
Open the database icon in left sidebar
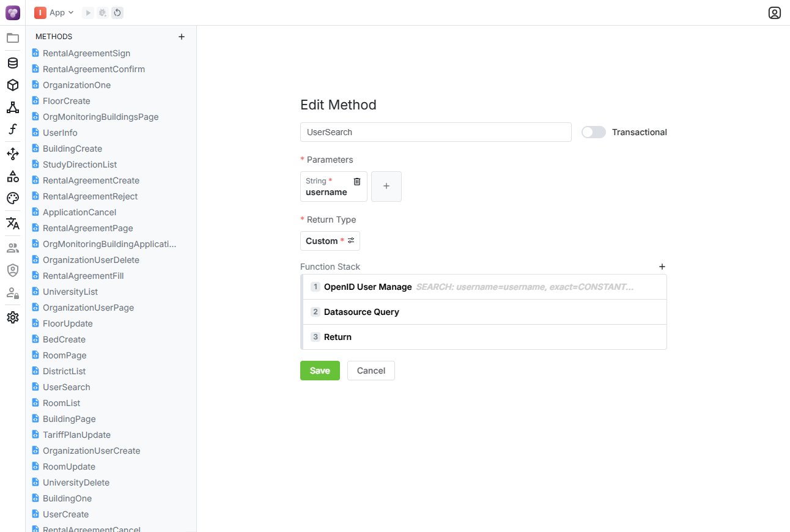13,63
